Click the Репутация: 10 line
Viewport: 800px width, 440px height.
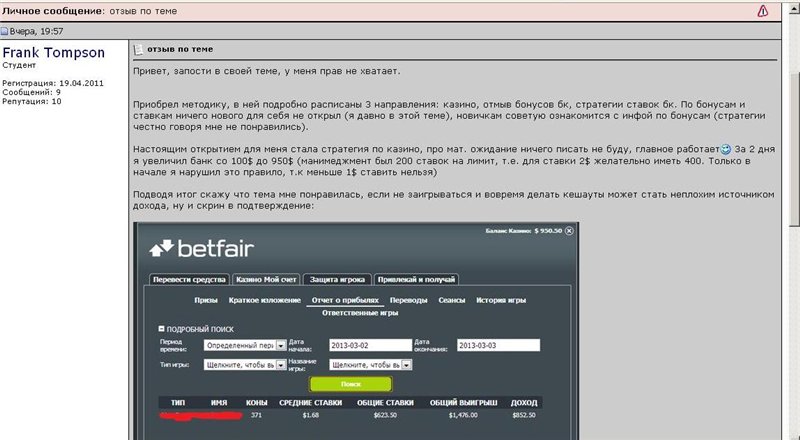(x=32, y=102)
